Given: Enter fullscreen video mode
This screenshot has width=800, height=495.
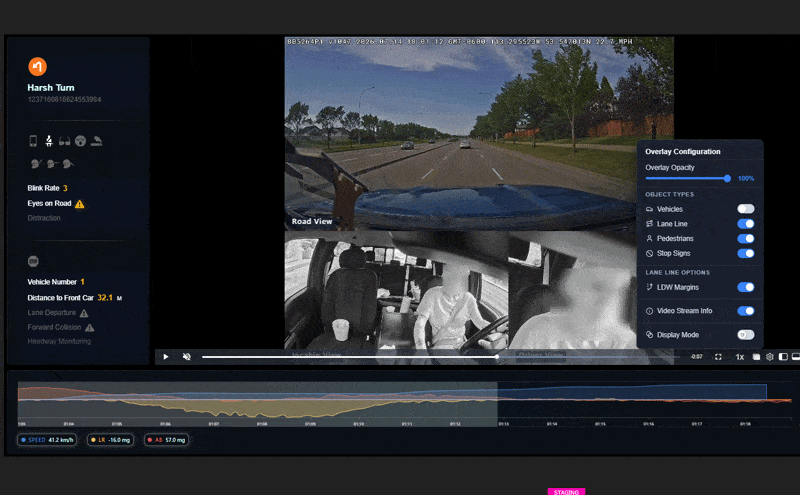Looking at the screenshot, I should [x=718, y=357].
